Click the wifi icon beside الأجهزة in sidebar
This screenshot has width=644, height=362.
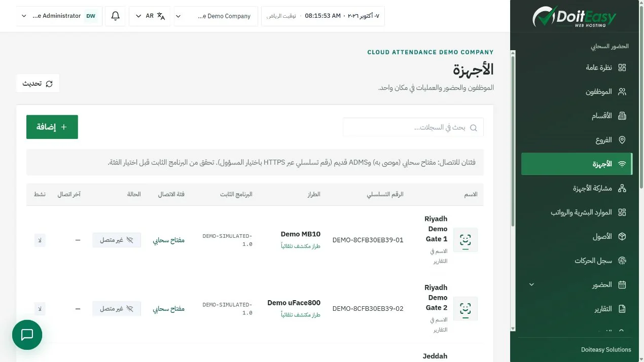click(x=622, y=164)
